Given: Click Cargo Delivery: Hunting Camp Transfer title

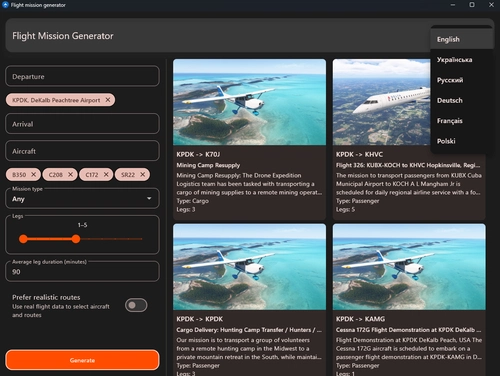Looking at the screenshot, I should point(249,330).
